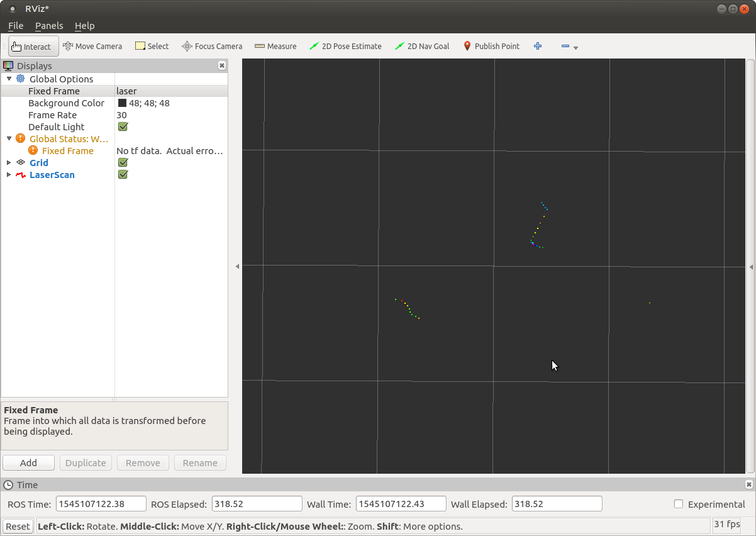Select the 2D Nav Goal tool
756x536 pixels.
tap(422, 46)
